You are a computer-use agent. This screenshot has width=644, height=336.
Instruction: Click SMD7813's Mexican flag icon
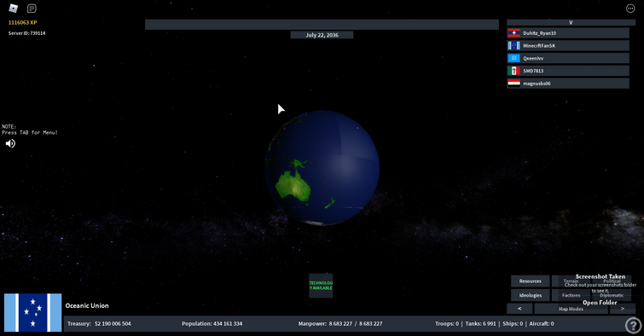[x=513, y=71]
